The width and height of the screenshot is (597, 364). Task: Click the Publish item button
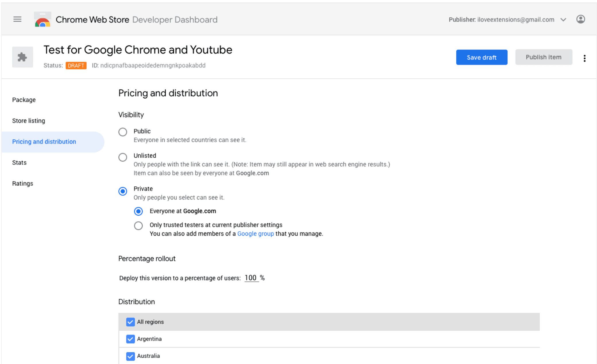click(544, 57)
